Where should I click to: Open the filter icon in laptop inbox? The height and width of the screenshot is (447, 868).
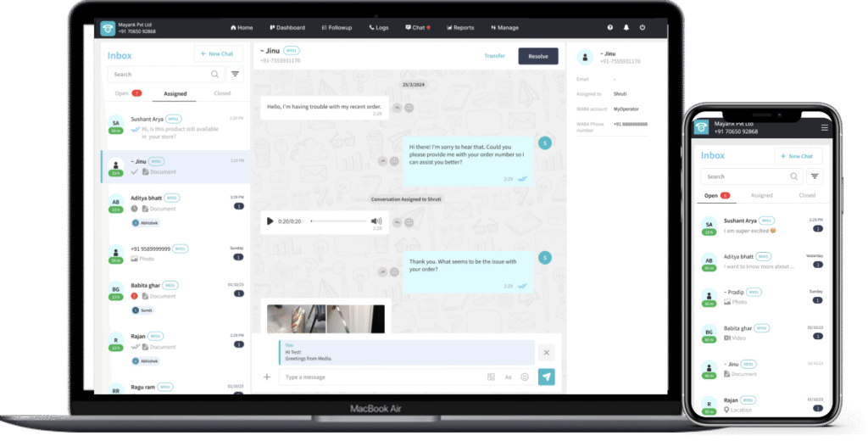click(236, 75)
